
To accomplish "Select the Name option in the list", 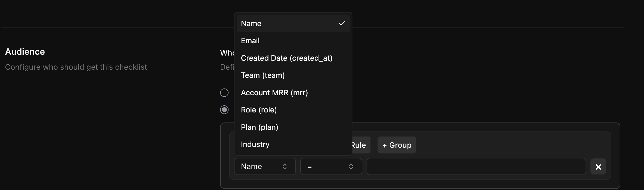I will click(251, 24).
